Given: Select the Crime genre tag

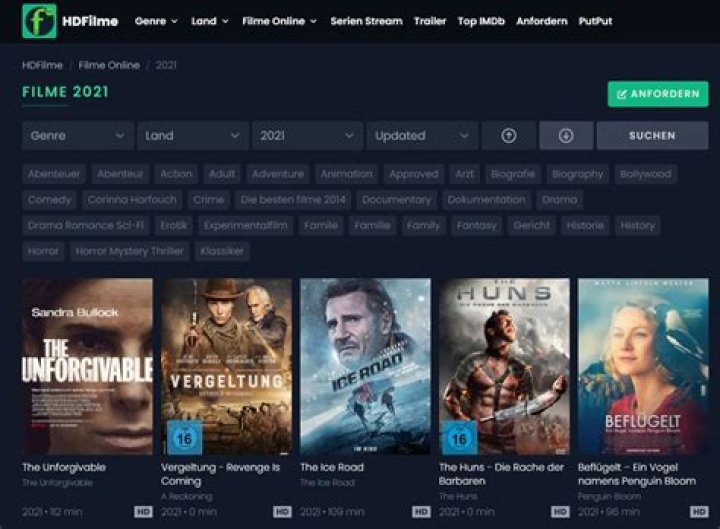Looking at the screenshot, I should coord(208,200).
